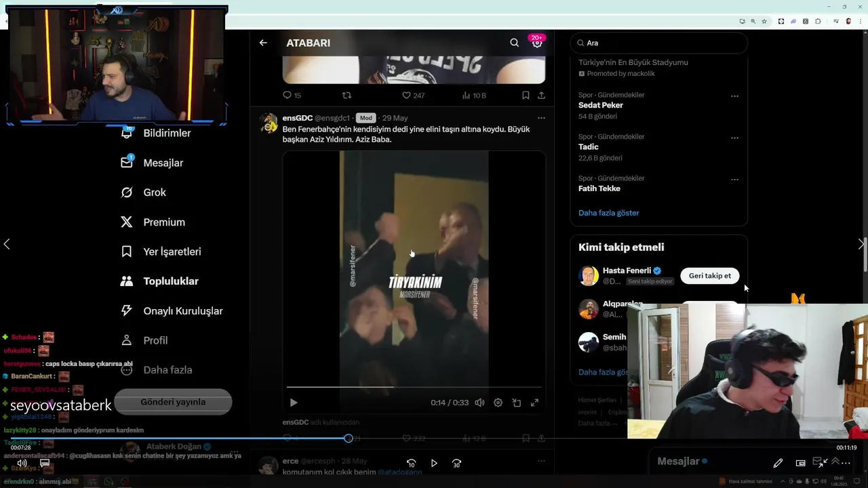Expand the tweet video to full screen
868x488 pixels.
(534, 403)
